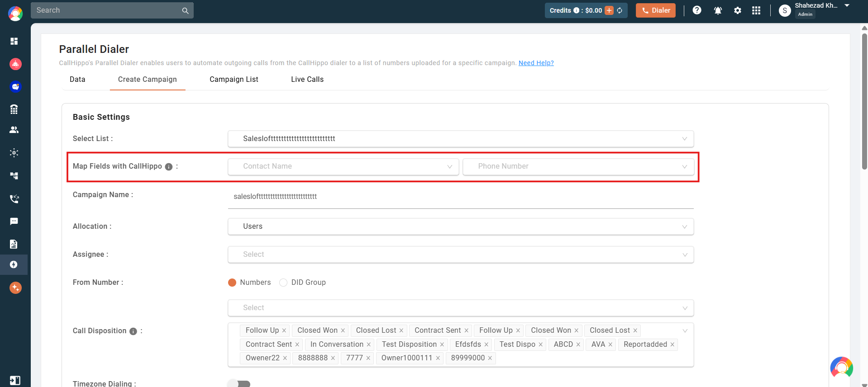Screen dimensions: 868x387
Task: Click the Shahezad Kh... profile name
Action: [x=816, y=5]
